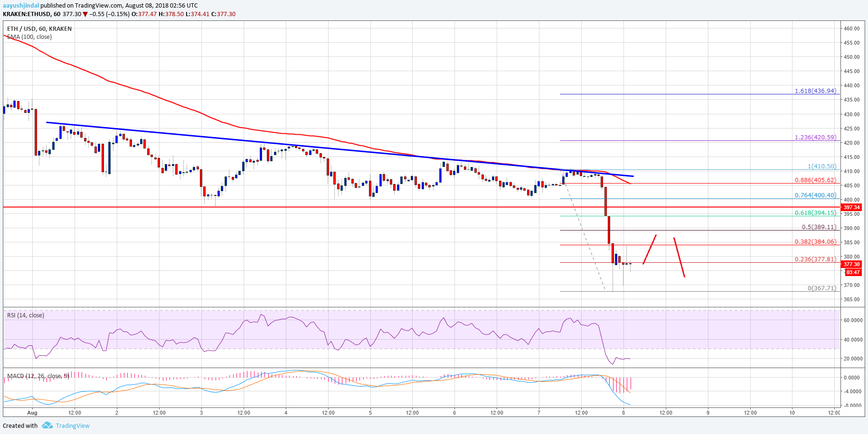This screenshot has width=868, height=434.
Task: Click the aayushjindal author name
Action: (x=20, y=6)
